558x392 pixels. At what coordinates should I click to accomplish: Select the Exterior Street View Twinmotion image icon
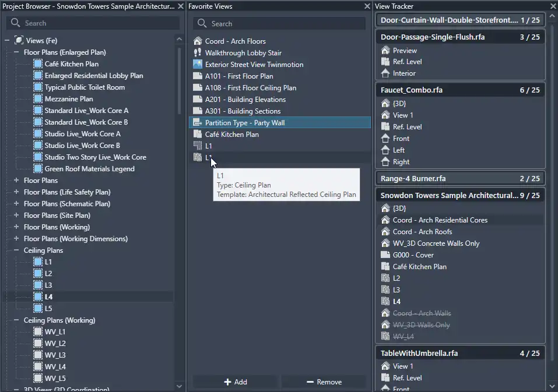pyautogui.click(x=198, y=64)
